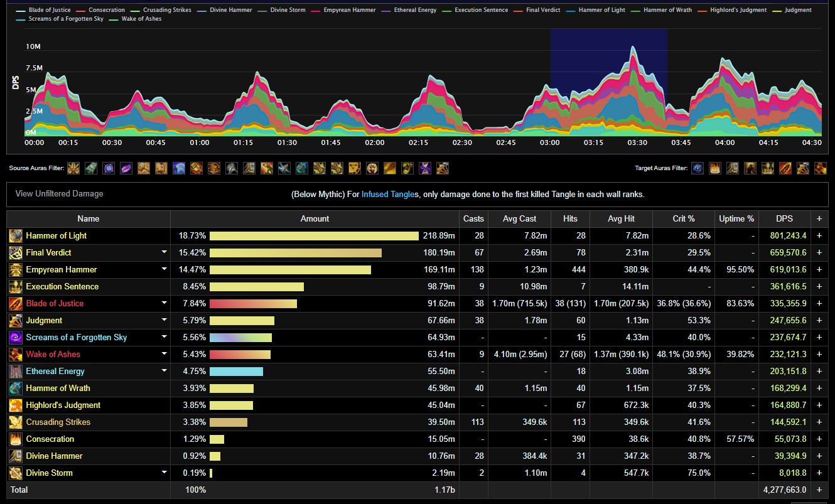
Task: Open the Divine Storm row dropdown arrow
Action: pyautogui.click(x=164, y=473)
